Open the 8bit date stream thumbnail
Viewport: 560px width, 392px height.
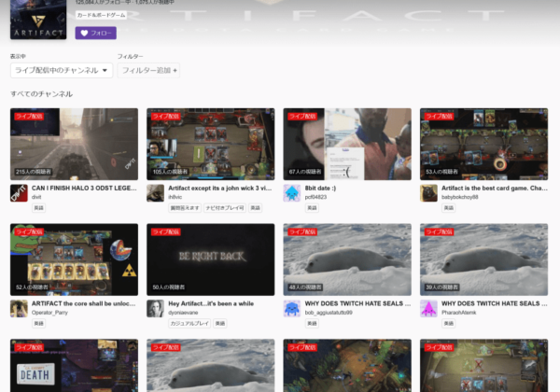pyautogui.click(x=347, y=145)
